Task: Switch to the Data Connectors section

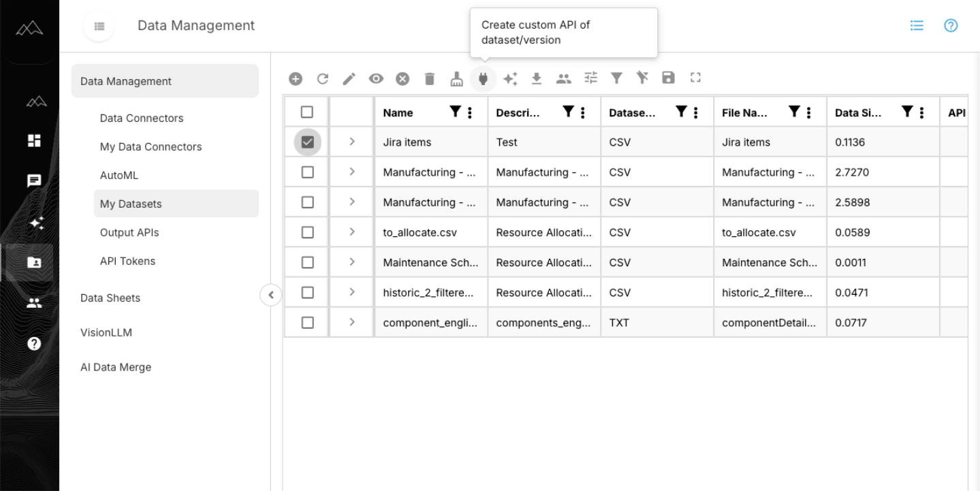Action: [x=141, y=118]
